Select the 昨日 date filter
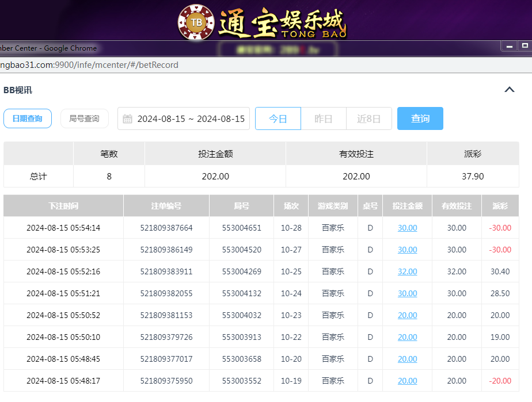Image resolution: width=532 pixels, height=402 pixels. [323, 118]
